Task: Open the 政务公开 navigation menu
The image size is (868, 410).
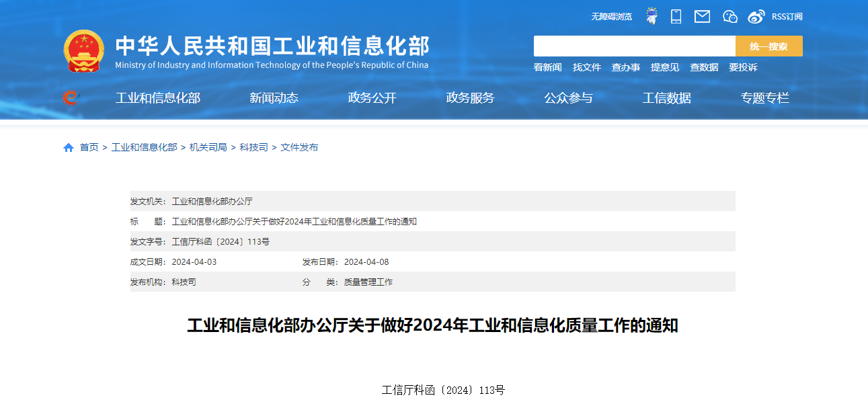Action: tap(372, 98)
